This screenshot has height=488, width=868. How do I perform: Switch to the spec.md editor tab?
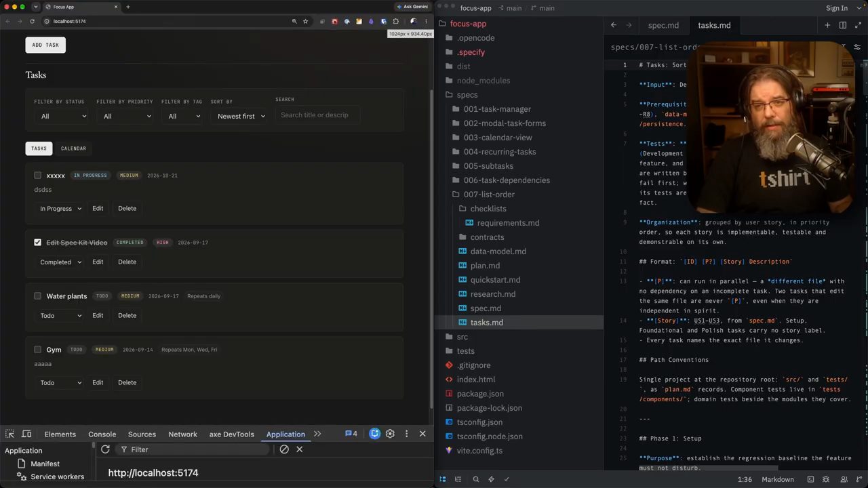click(663, 25)
